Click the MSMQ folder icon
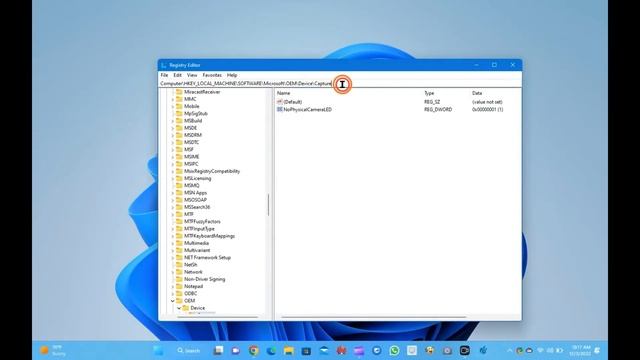 point(179,185)
